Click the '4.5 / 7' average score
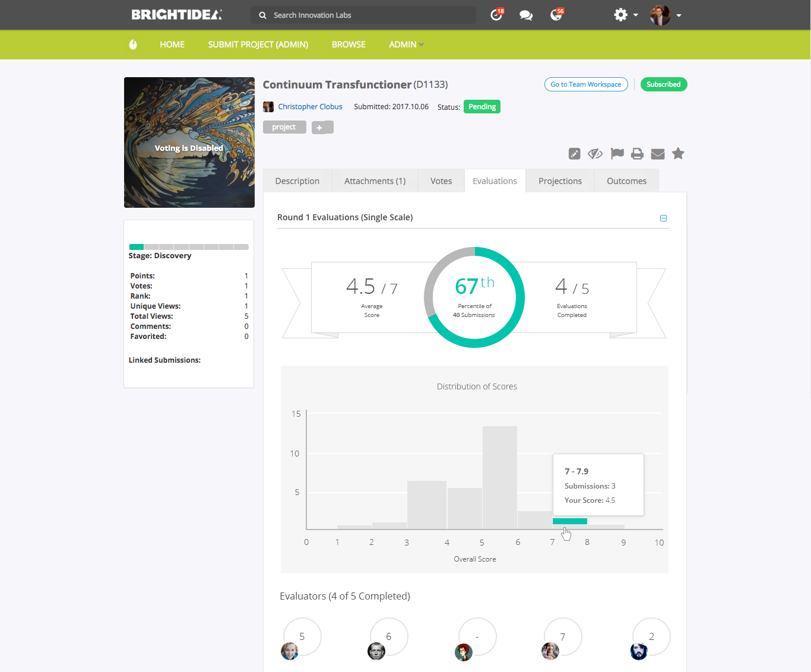This screenshot has width=811, height=672. coord(372,287)
